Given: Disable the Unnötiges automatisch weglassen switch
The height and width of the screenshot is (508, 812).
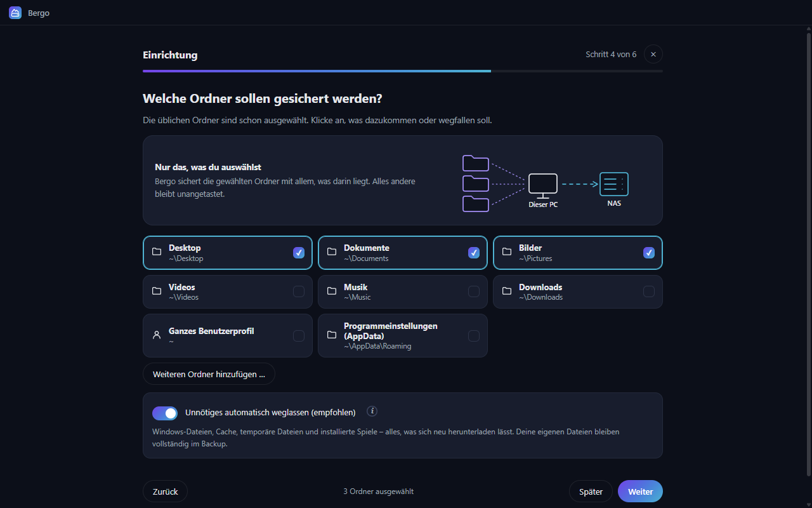Looking at the screenshot, I should coord(165,413).
